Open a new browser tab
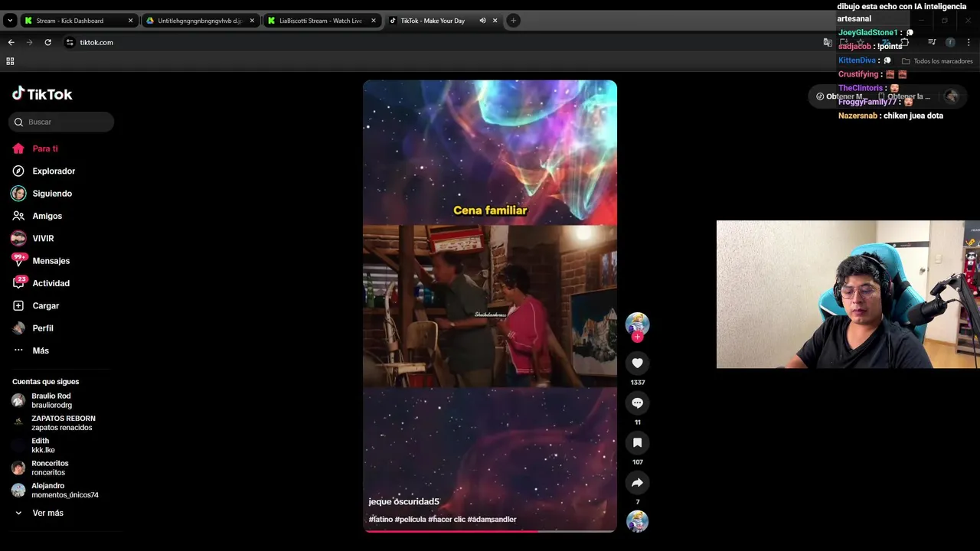Screen dimensions: 980x551 pyautogui.click(x=513, y=21)
